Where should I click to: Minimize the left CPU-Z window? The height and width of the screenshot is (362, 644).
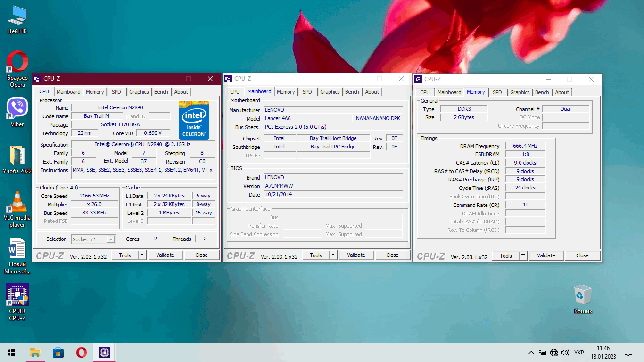click(167, 79)
